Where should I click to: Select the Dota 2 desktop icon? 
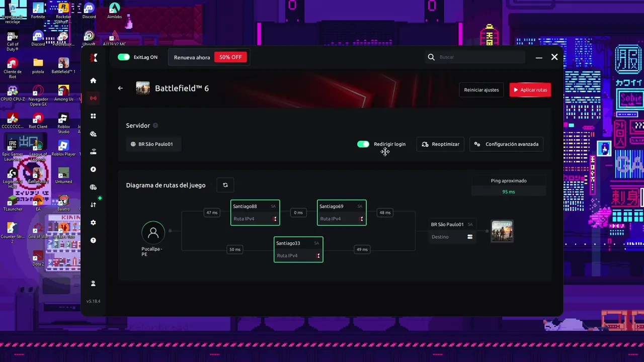pos(38,259)
